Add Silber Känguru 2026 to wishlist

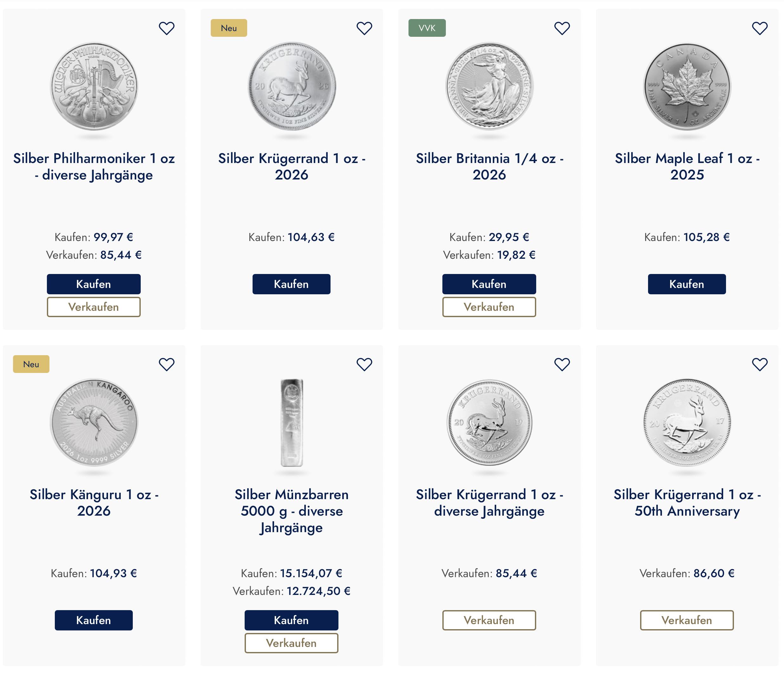[166, 365]
